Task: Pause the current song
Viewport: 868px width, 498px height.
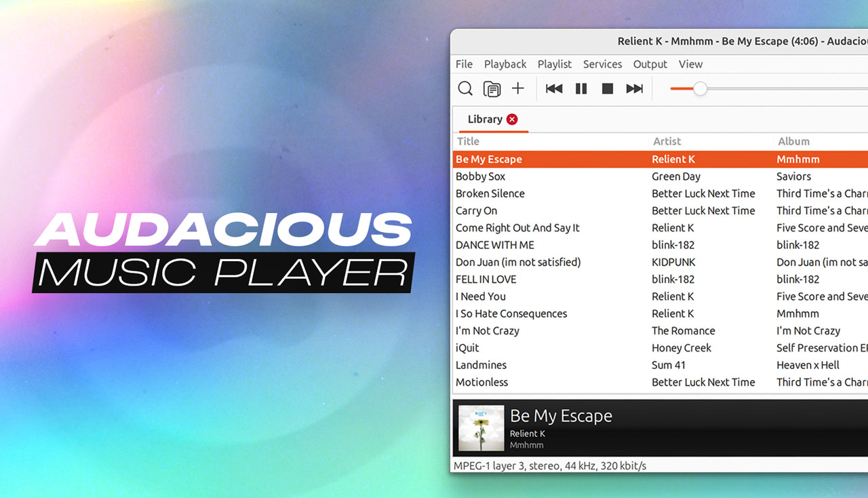Action: pos(581,88)
